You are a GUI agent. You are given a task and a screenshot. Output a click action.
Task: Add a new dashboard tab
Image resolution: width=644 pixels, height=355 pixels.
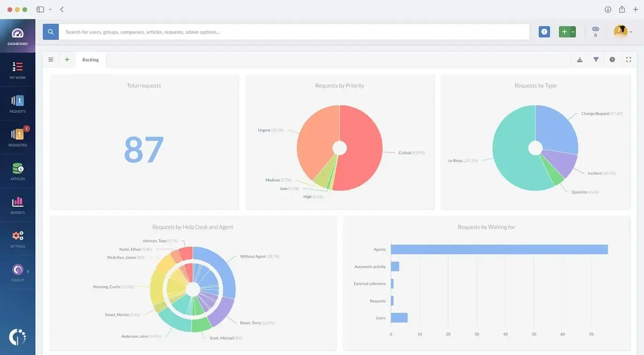coord(67,60)
